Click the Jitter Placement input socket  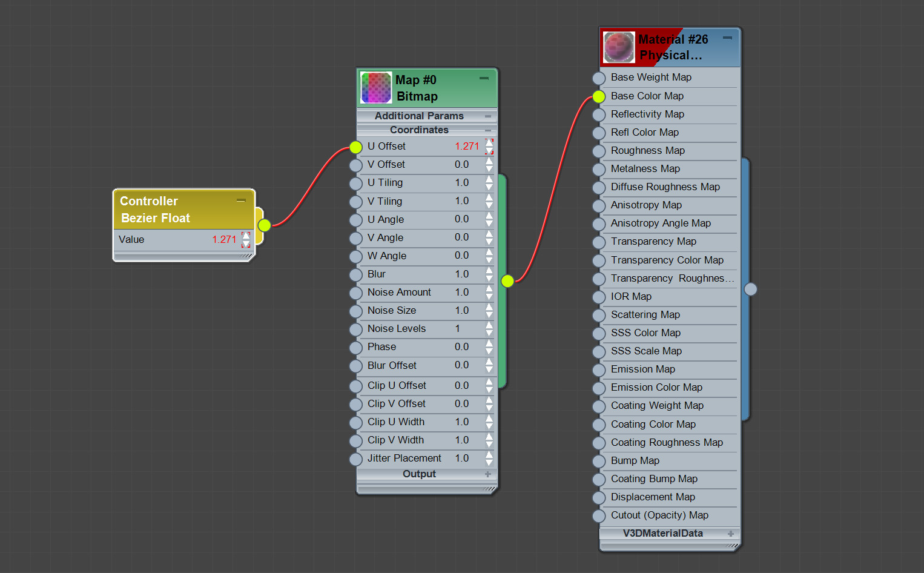[356, 459]
